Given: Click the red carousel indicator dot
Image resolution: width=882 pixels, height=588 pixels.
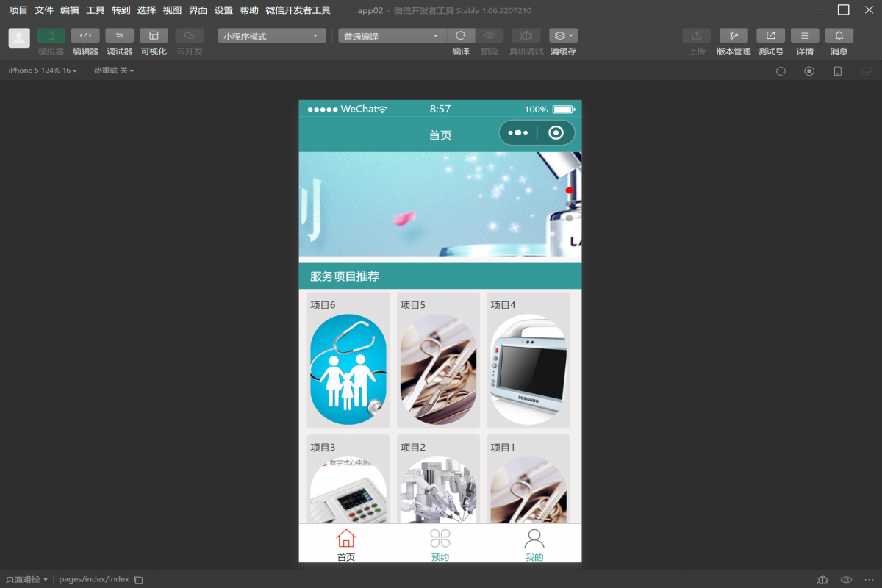Looking at the screenshot, I should click(569, 190).
